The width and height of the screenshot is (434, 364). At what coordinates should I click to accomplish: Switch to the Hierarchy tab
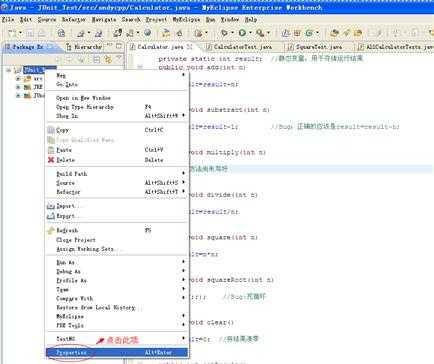pos(84,47)
